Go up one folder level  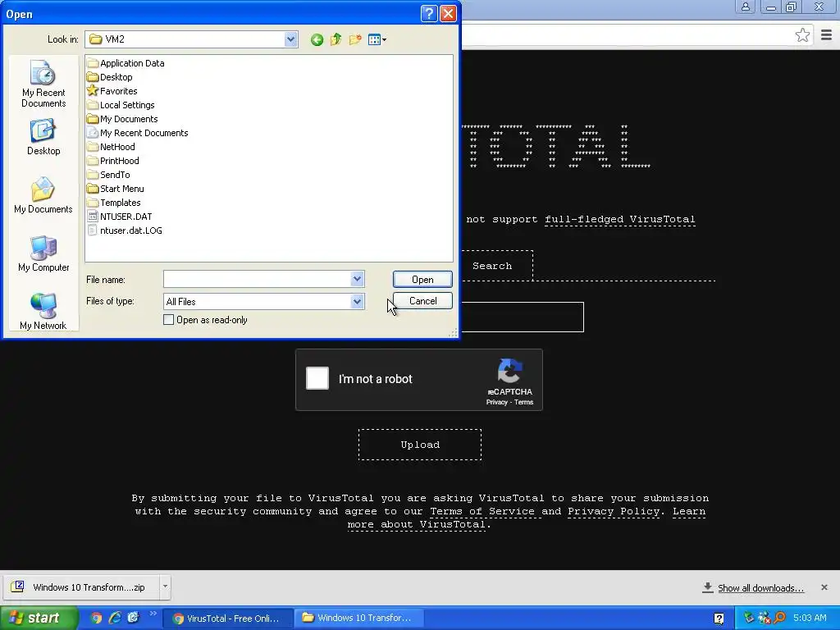336,39
